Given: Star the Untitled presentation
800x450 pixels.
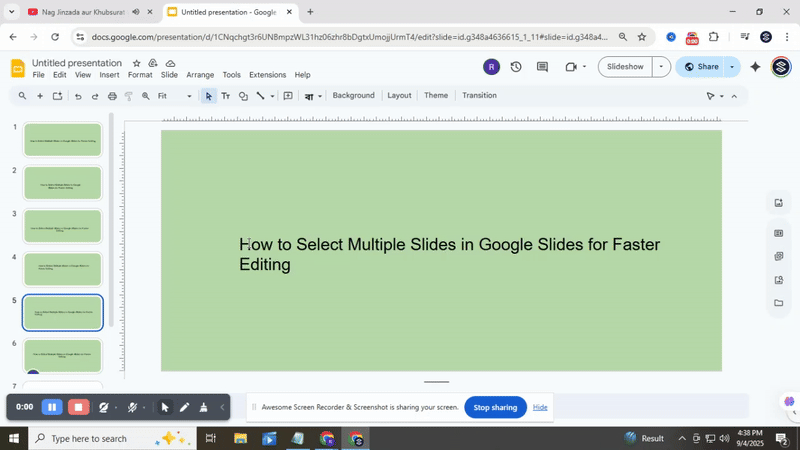Looking at the screenshot, I should pos(136,63).
